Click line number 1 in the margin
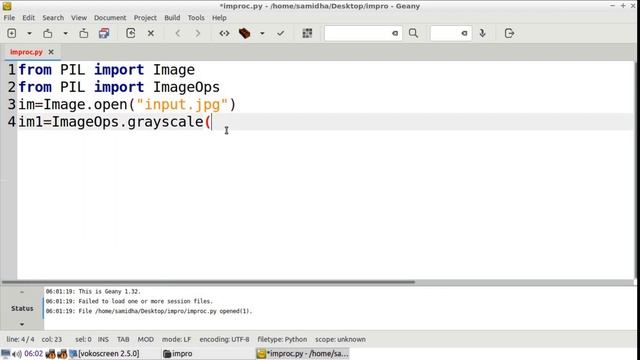Screen dimensions: 640x360 pos(12,70)
